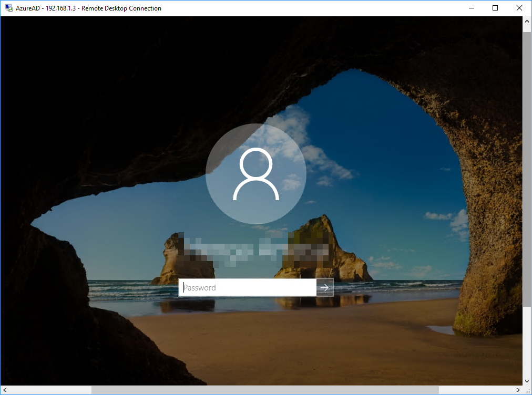This screenshot has height=395, width=532.
Task: Click the submit arrow inside the password box
Action: pyautogui.click(x=325, y=287)
